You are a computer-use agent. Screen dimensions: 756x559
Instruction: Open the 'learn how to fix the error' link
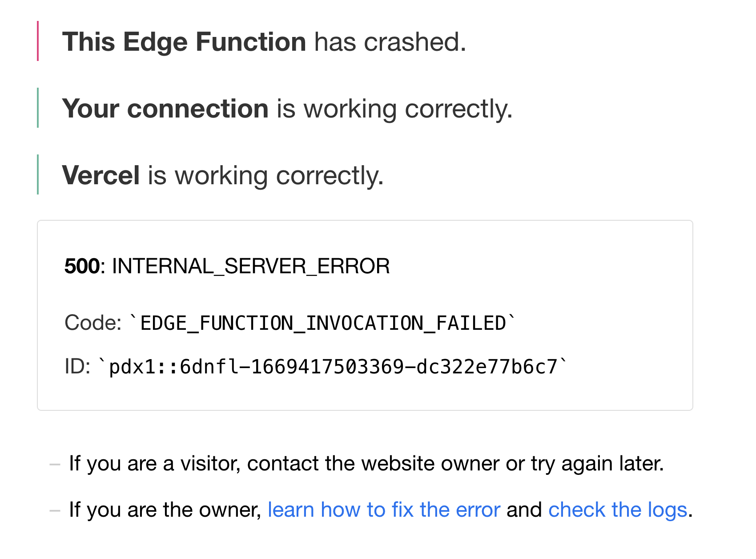pos(384,510)
